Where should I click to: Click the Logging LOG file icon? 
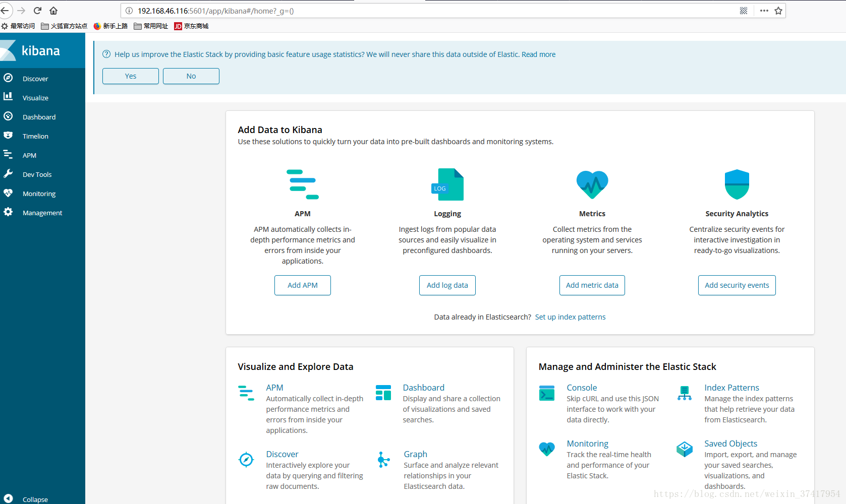[x=447, y=184]
